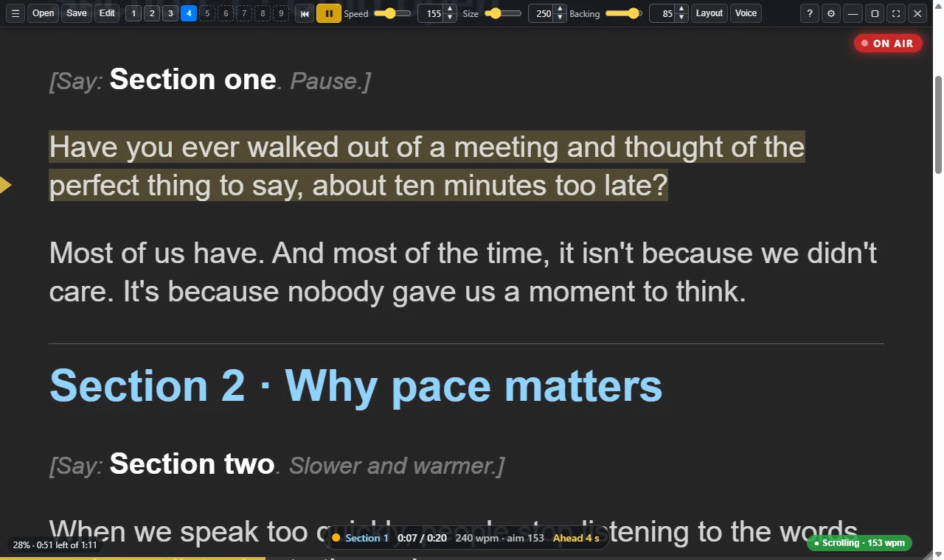Pause the scrolling teleprompter

click(x=329, y=13)
